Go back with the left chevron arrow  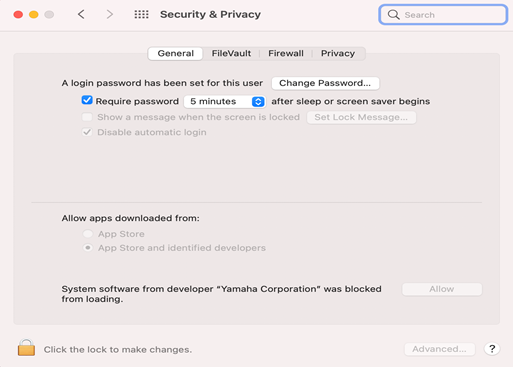[81, 14]
